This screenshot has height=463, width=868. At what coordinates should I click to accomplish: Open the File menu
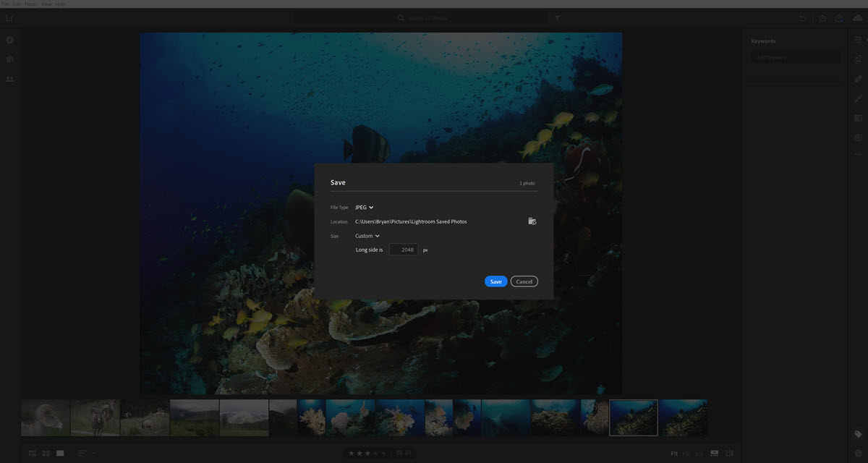6,4
